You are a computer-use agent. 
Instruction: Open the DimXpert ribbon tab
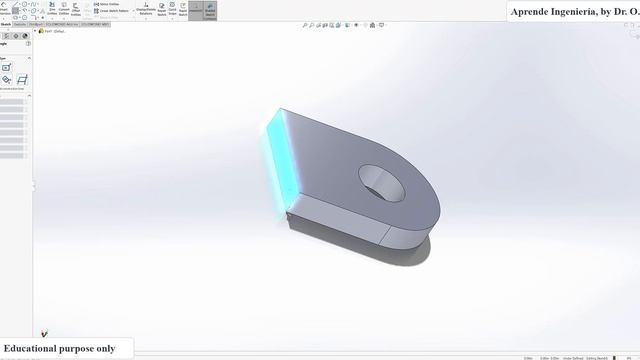pyautogui.click(x=36, y=24)
